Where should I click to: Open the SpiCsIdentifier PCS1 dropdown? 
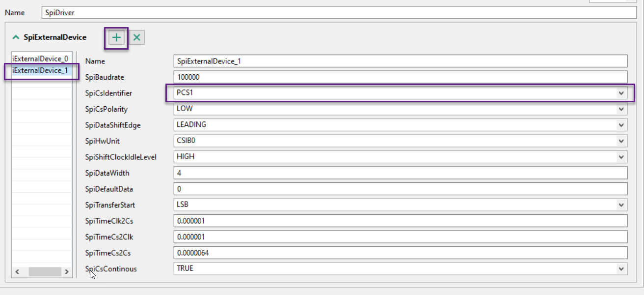(621, 93)
